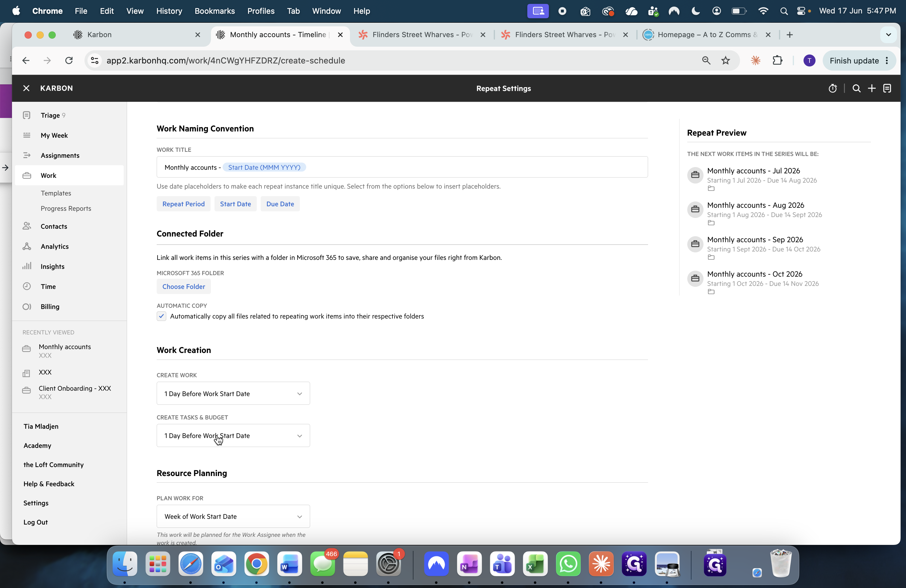Insert the Repeat Period placeholder

click(183, 204)
